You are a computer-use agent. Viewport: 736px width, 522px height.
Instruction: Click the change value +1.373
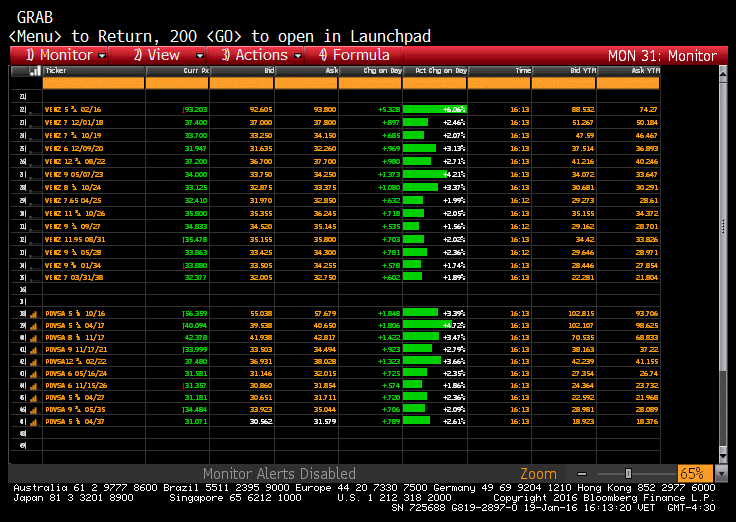pyautogui.click(x=389, y=175)
